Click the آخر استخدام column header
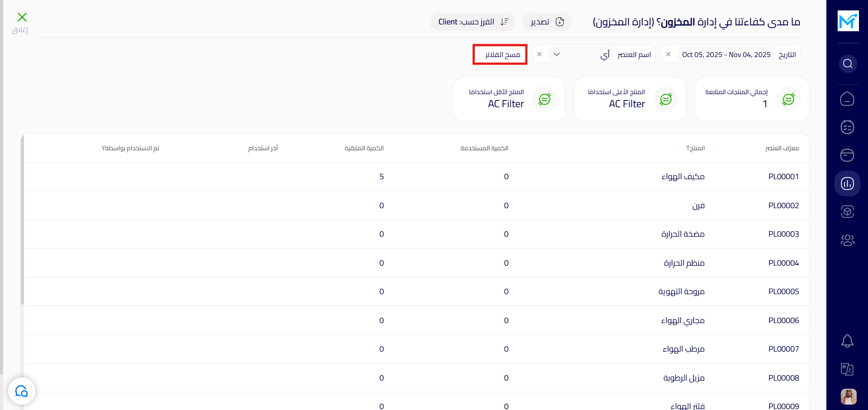The height and width of the screenshot is (410, 868). 263,148
